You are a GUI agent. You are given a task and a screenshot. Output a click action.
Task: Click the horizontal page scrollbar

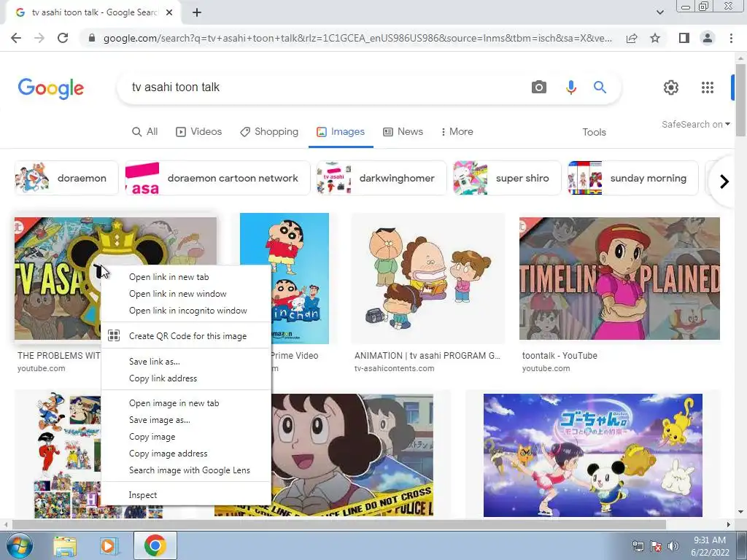(338, 524)
